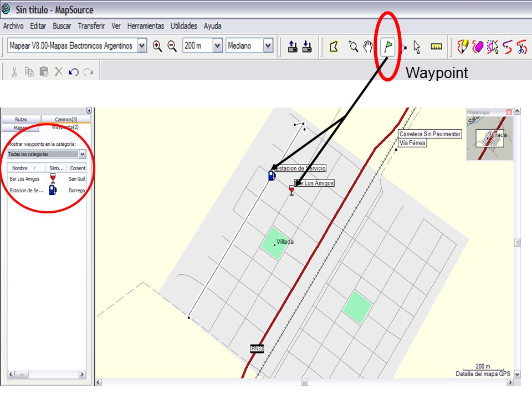Click map vertical scrollbar down arrow
The height and width of the screenshot is (399, 532).
coord(518,374)
